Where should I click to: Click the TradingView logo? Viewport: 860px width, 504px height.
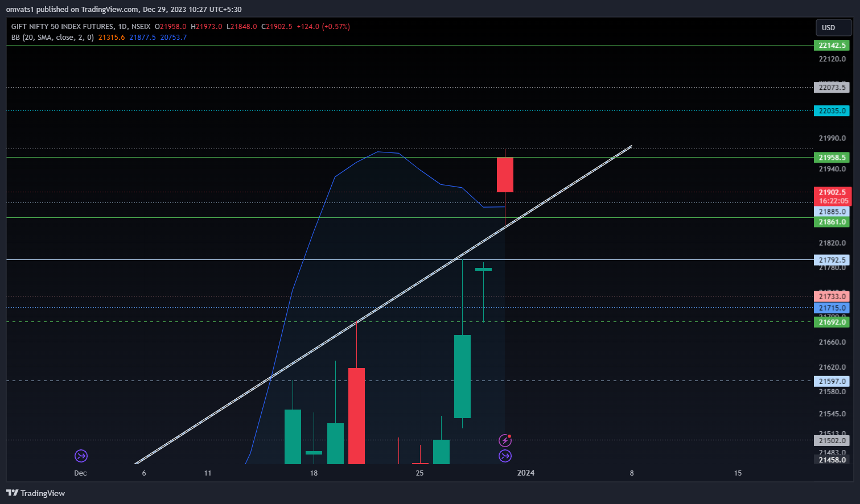36,493
